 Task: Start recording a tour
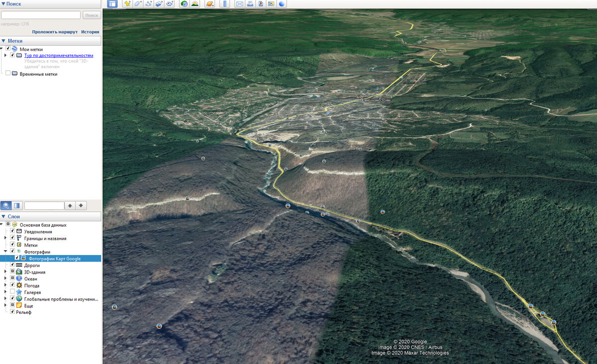(x=170, y=3)
